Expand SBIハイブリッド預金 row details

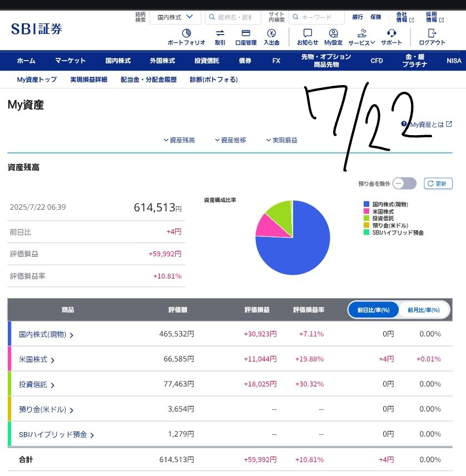[57, 435]
